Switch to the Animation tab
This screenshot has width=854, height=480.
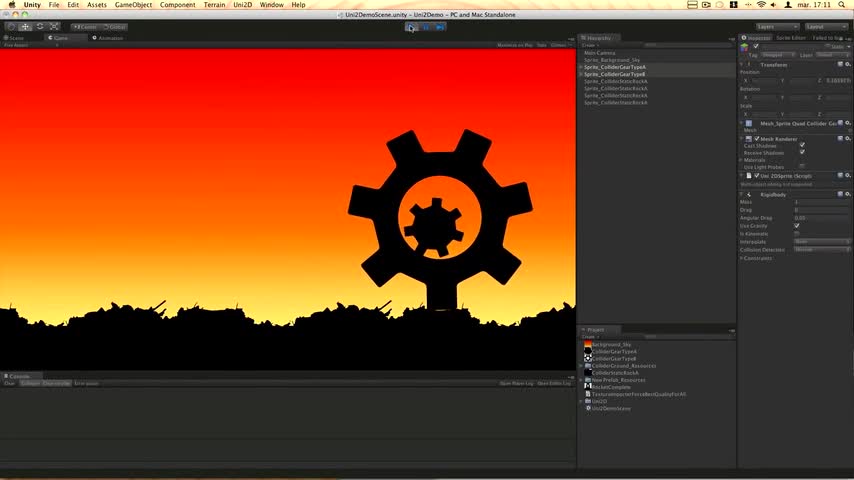(108, 38)
